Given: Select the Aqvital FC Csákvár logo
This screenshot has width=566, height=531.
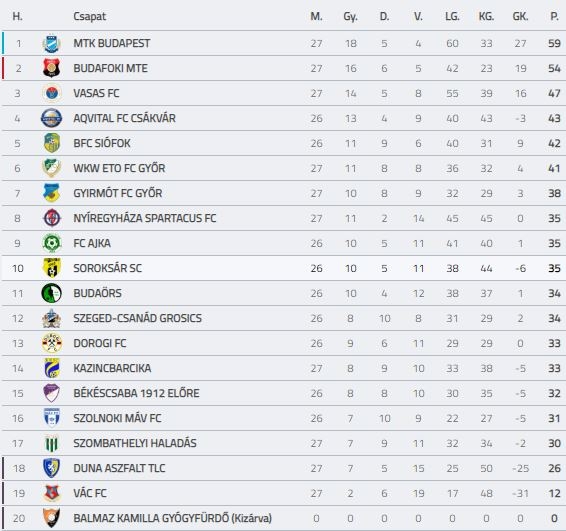Looking at the screenshot, I should tap(51, 118).
